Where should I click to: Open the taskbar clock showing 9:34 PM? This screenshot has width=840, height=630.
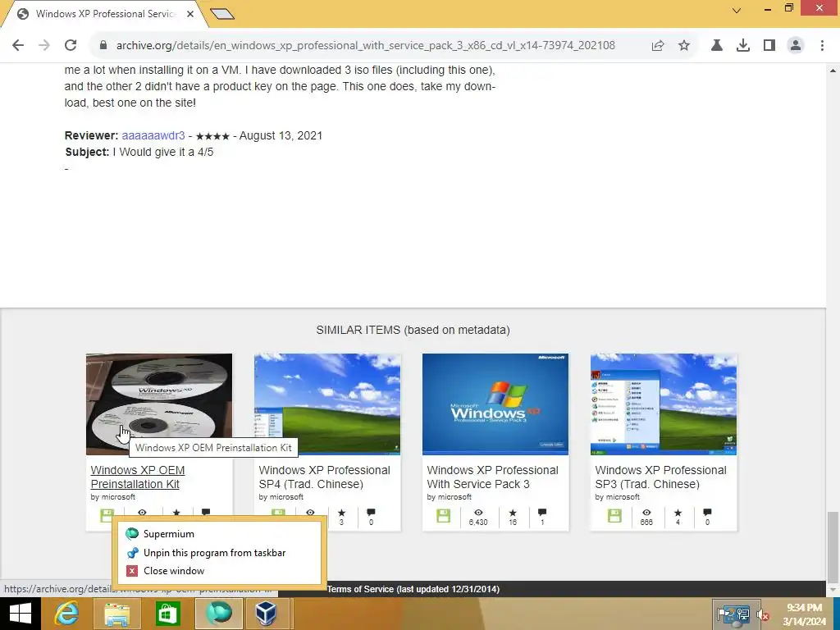(804, 614)
